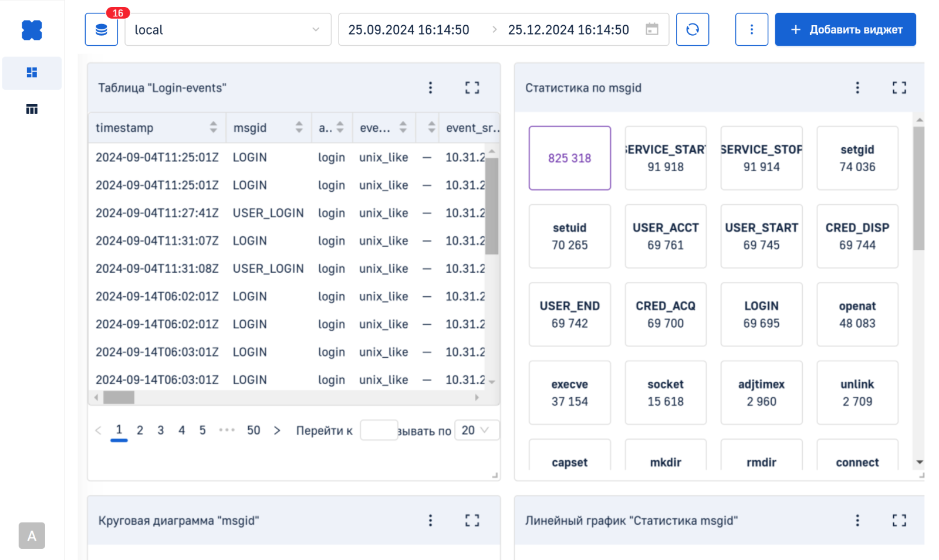
Task: Jump to page 50 in pagination
Action: click(253, 430)
